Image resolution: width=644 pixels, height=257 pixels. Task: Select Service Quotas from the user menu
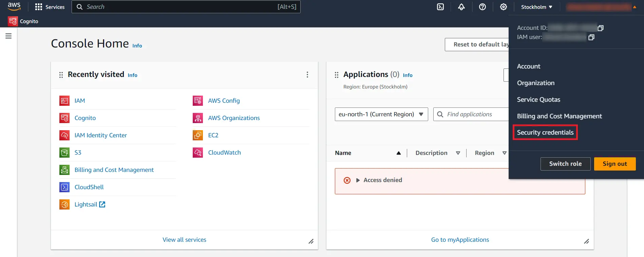538,100
